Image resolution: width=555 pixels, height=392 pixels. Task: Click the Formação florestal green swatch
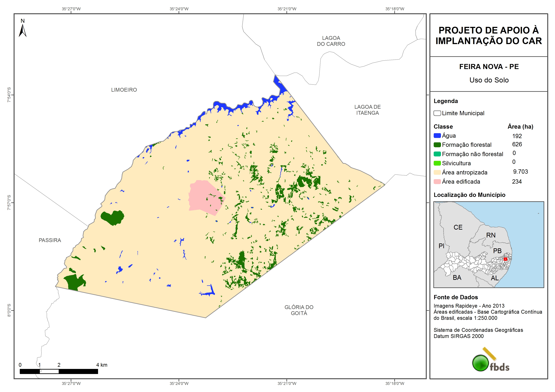point(437,145)
